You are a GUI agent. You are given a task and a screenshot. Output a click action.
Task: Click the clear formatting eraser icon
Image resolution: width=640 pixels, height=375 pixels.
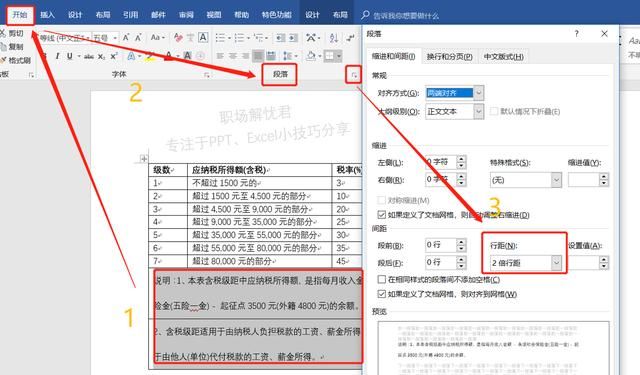click(x=178, y=38)
